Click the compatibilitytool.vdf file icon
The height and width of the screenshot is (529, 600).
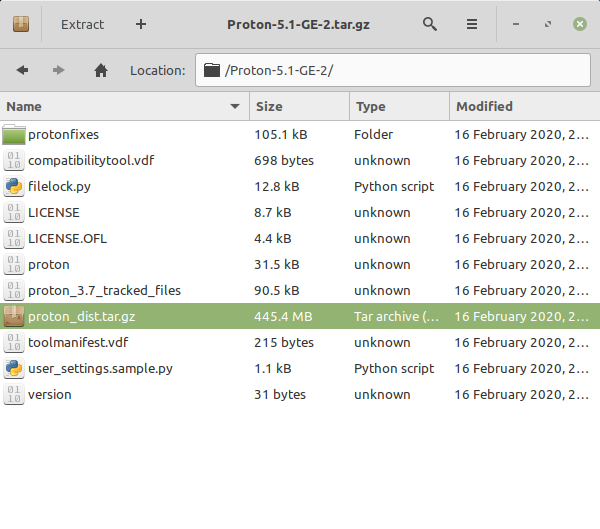pos(14,160)
